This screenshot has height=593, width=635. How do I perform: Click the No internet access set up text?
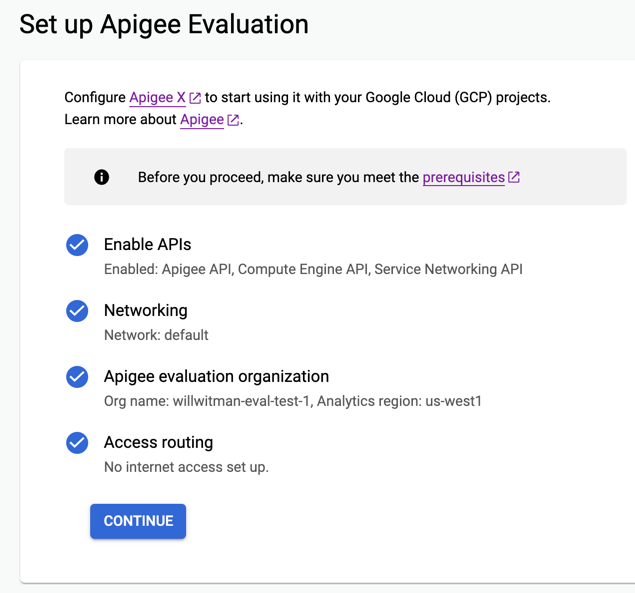point(186,467)
